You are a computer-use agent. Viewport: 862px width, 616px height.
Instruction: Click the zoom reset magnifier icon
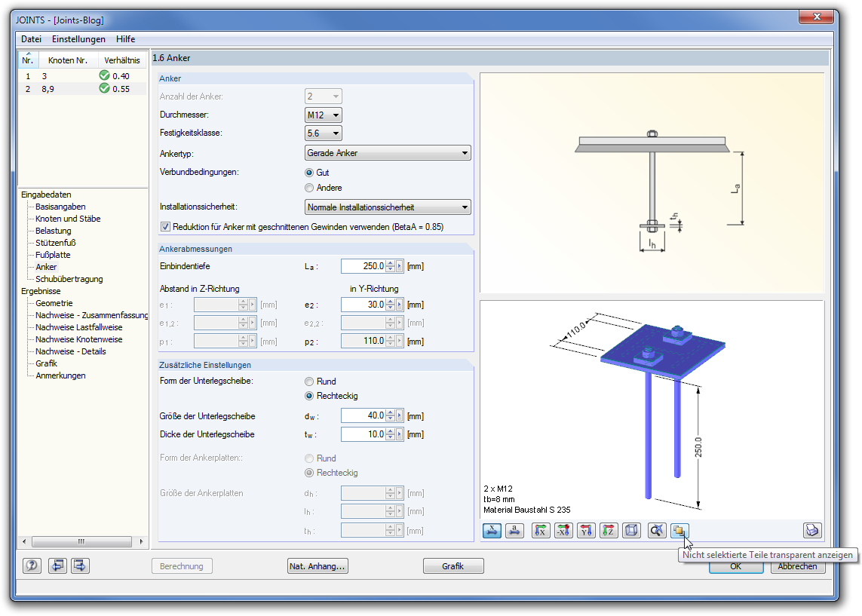click(x=657, y=530)
